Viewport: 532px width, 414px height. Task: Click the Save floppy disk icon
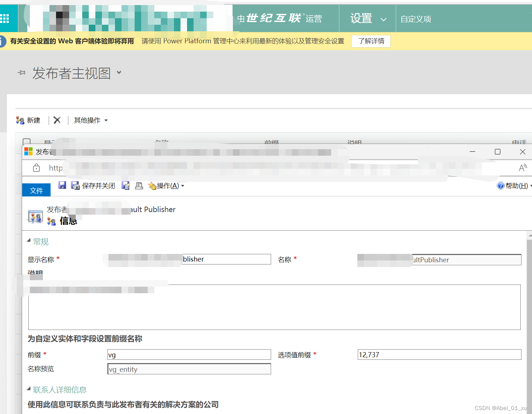[62, 185]
